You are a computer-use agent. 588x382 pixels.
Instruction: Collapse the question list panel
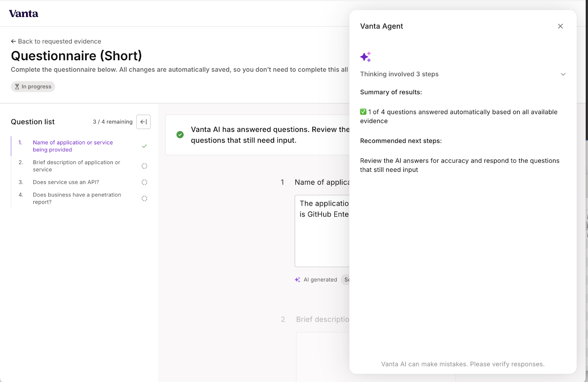tap(144, 122)
